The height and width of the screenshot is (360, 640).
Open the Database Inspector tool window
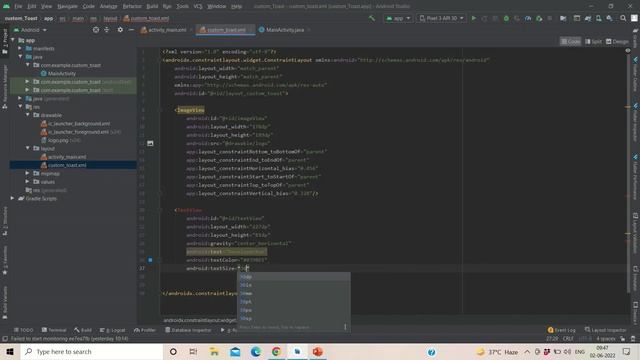[x=188, y=330]
